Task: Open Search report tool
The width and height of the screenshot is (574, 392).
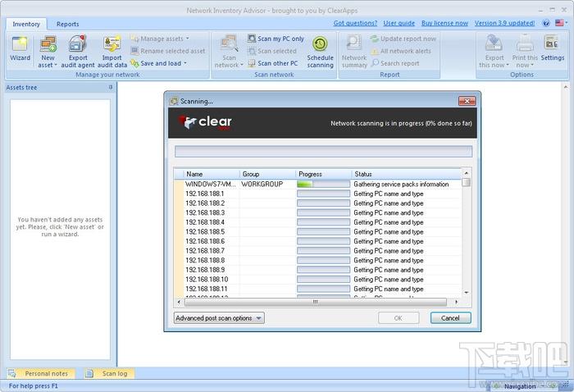Action: point(395,63)
